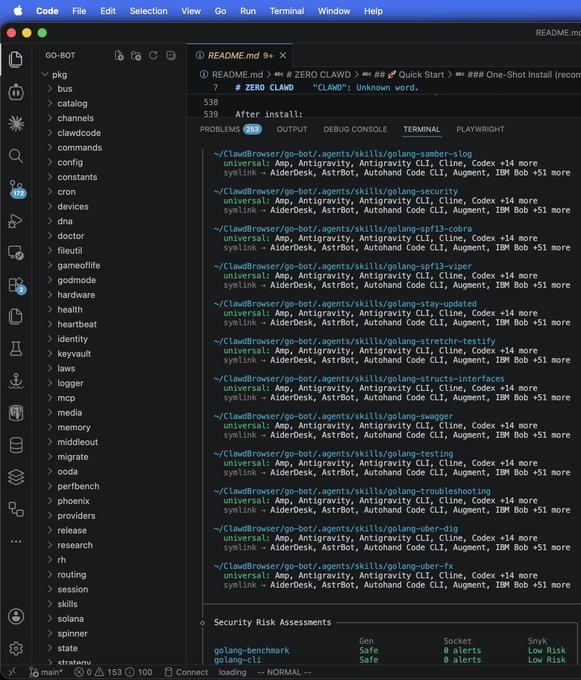Switch to the OUTPUT panel tab

tap(292, 129)
